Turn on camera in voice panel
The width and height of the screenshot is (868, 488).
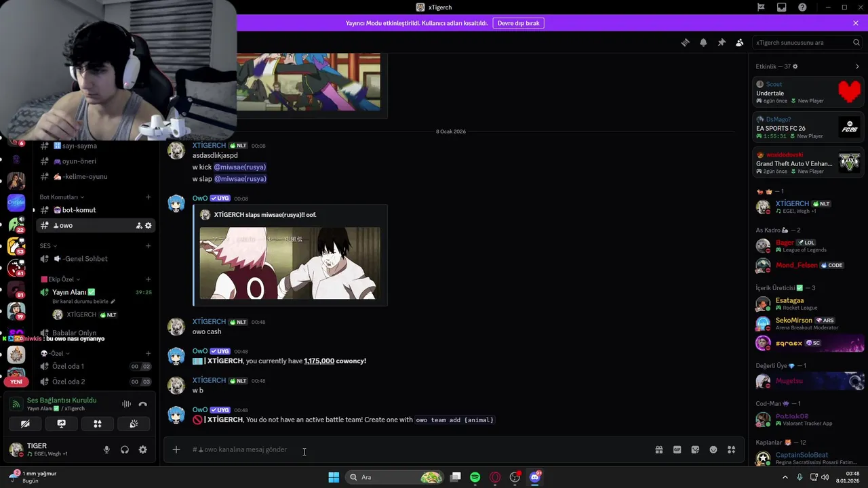click(25, 424)
